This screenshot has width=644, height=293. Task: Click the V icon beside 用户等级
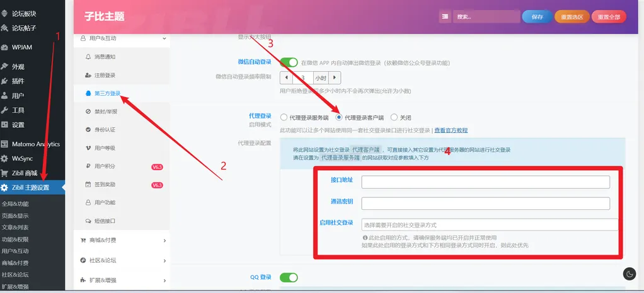(x=88, y=148)
